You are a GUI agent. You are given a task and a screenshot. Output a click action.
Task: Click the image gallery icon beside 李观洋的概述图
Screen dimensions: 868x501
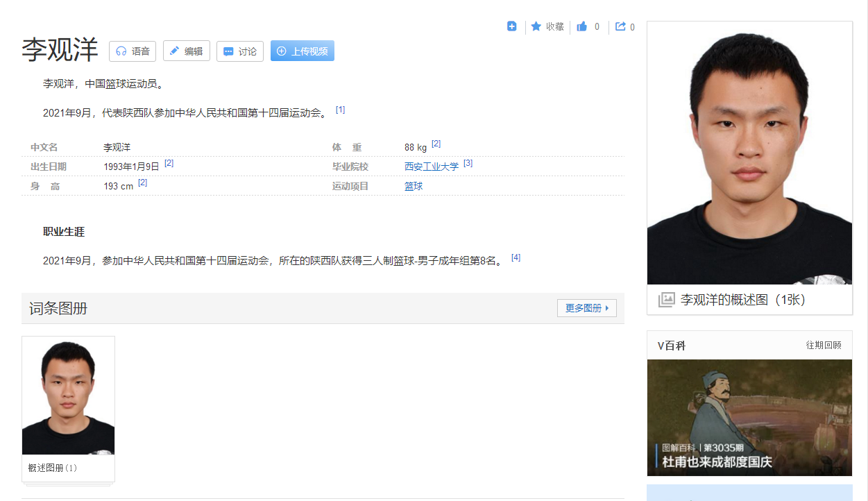click(666, 300)
